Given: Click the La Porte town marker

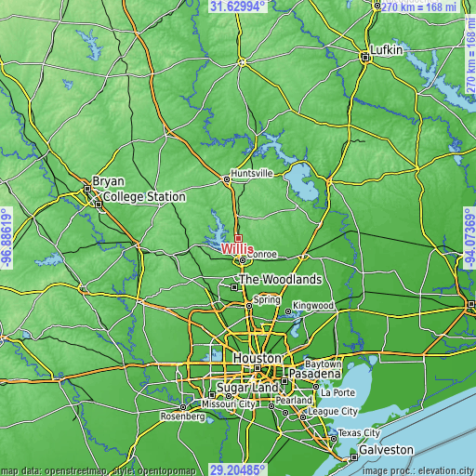Looking at the screenshot, I should tap(316, 387).
